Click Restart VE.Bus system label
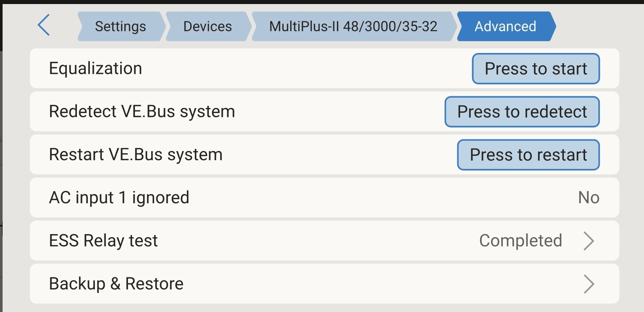 [x=136, y=154]
